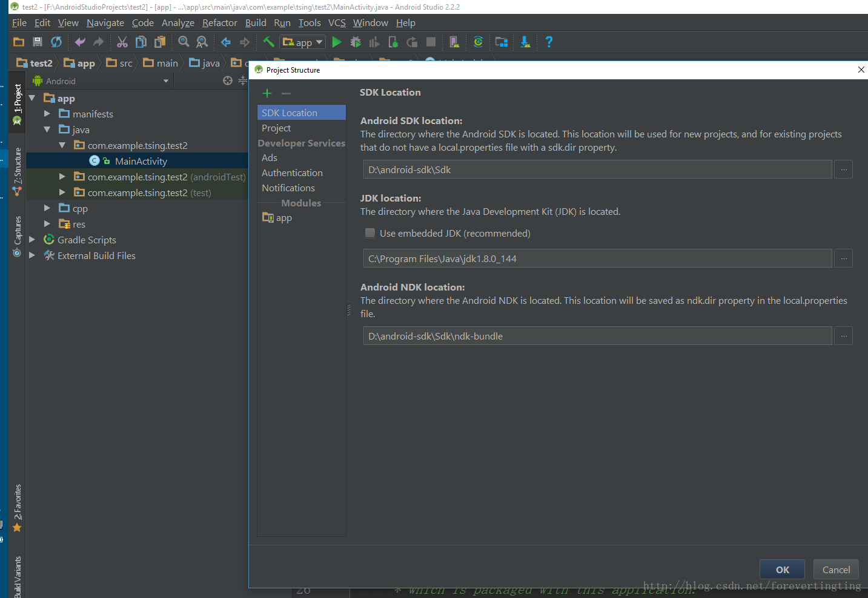Click the Copy icon in toolbar

[x=141, y=42]
